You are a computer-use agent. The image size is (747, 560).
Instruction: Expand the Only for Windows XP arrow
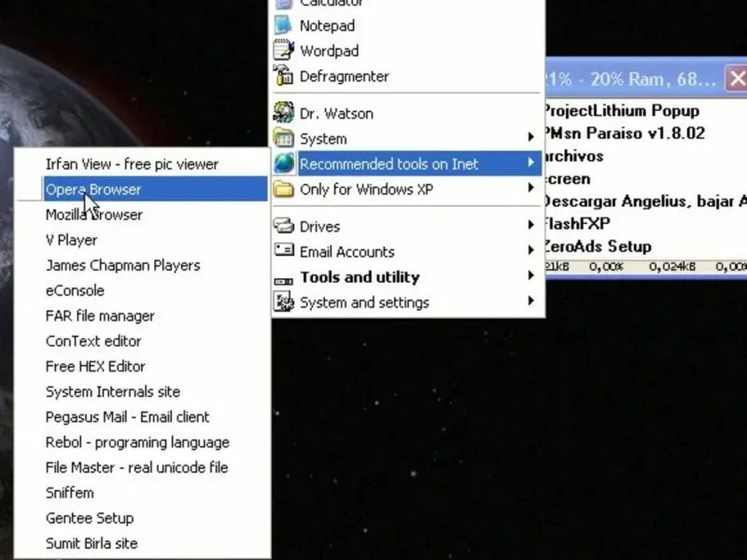(530, 189)
